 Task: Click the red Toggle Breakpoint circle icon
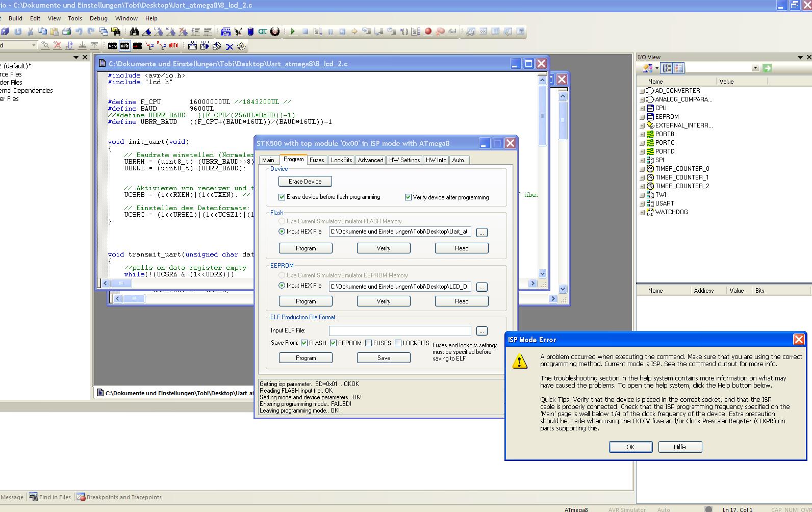click(428, 32)
